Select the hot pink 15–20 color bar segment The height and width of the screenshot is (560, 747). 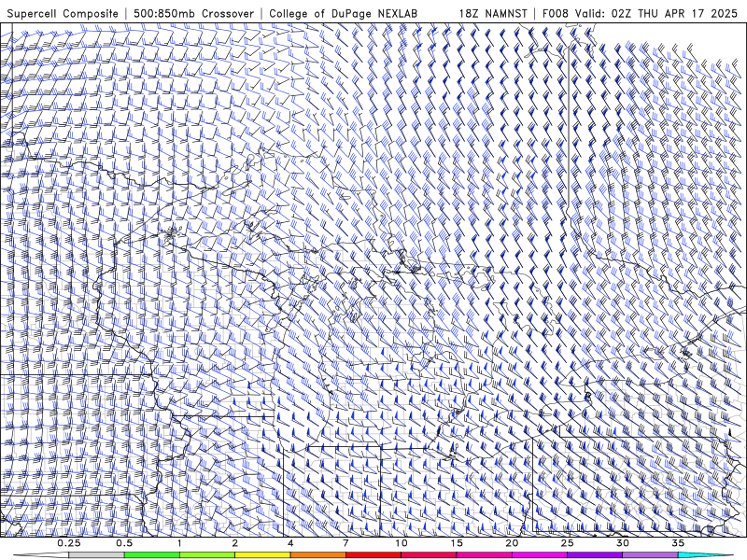[484, 555]
